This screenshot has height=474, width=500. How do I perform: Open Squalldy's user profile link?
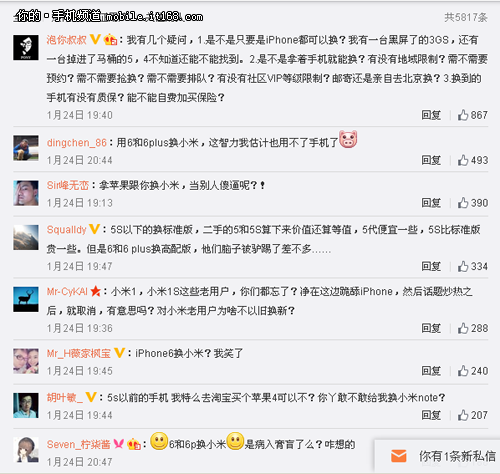tap(66, 230)
